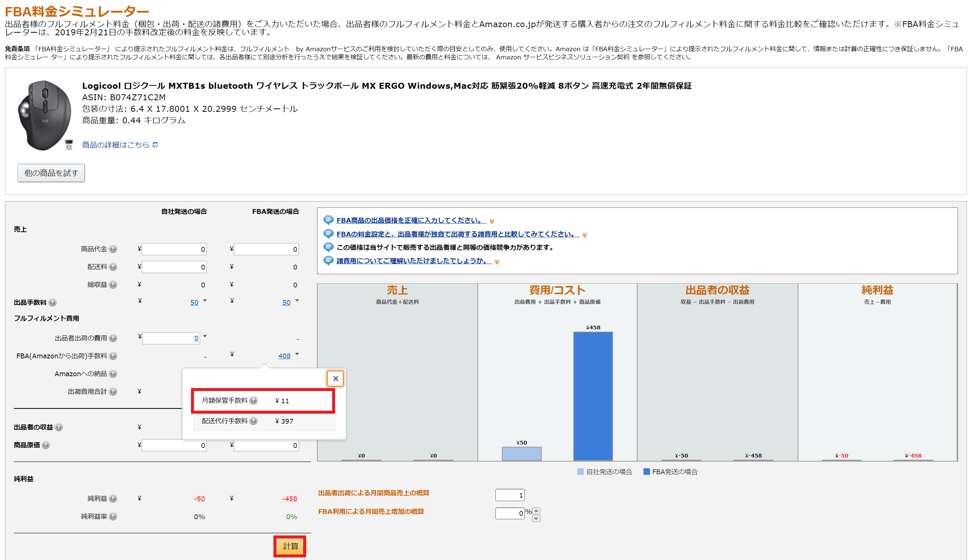Increase FBA月間売上増加 percentage stepper
The image size is (976, 560).
[536, 511]
